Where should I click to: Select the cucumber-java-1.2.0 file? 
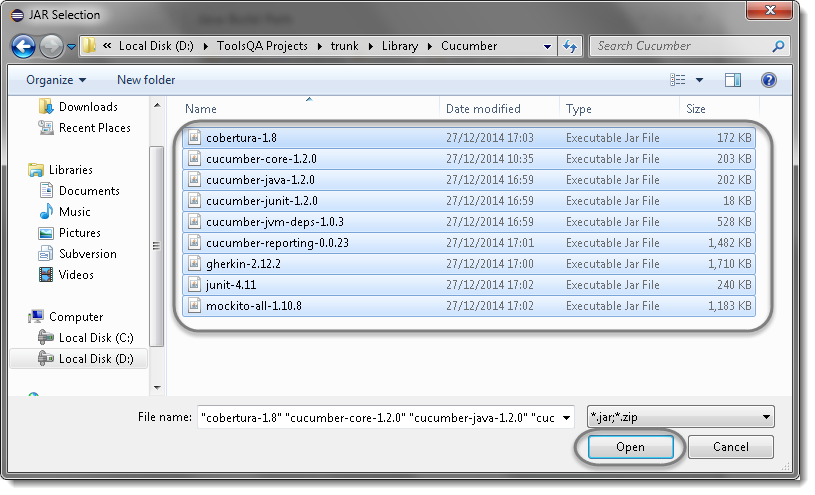click(469, 180)
